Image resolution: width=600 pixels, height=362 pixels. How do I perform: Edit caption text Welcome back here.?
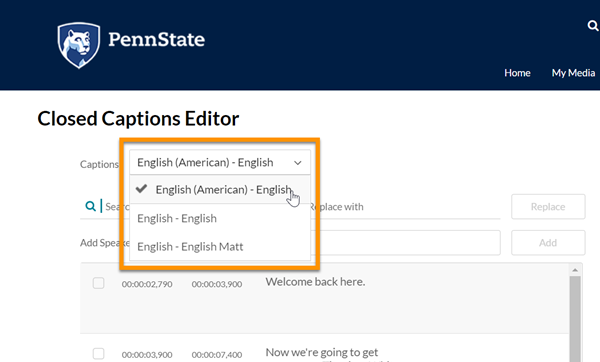tap(315, 282)
